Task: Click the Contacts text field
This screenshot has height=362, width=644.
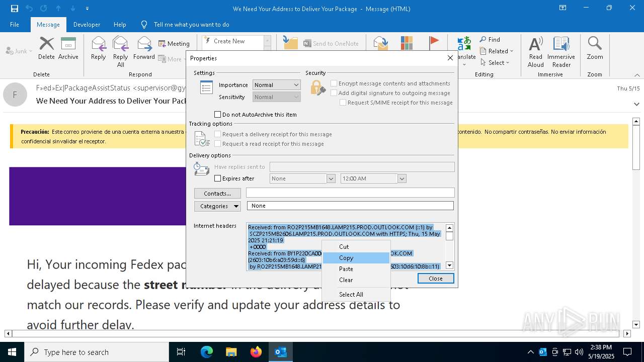Action: pyautogui.click(x=350, y=193)
